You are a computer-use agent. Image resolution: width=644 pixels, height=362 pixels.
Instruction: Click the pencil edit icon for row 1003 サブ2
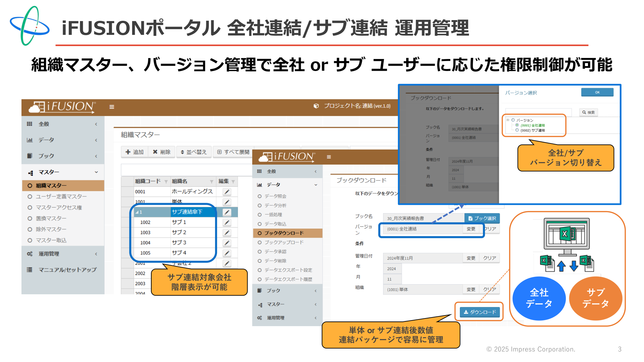pos(227,233)
